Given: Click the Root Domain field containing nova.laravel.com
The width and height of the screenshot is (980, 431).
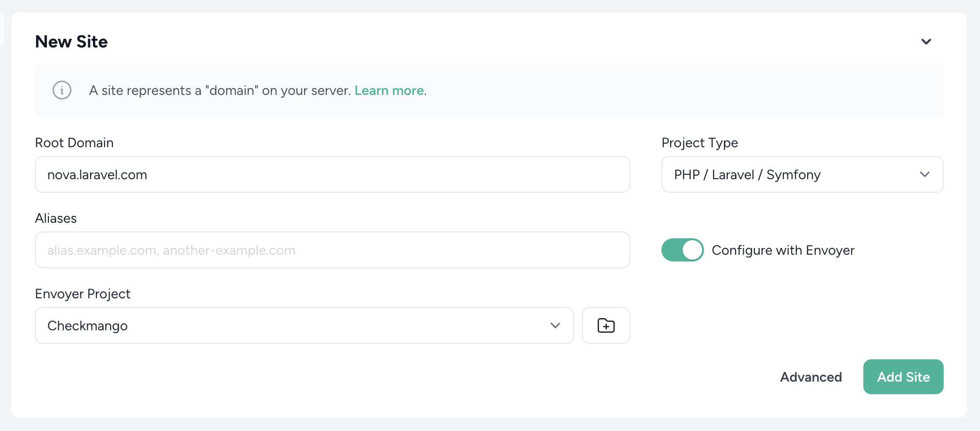Looking at the screenshot, I should pyautogui.click(x=332, y=174).
